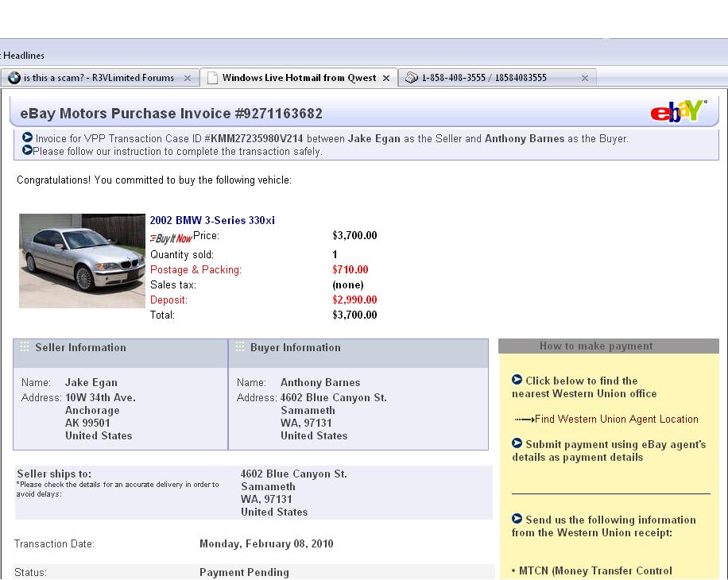The image size is (728, 580).
Task: Click the 'Seller ships to:' label
Action: [54, 474]
